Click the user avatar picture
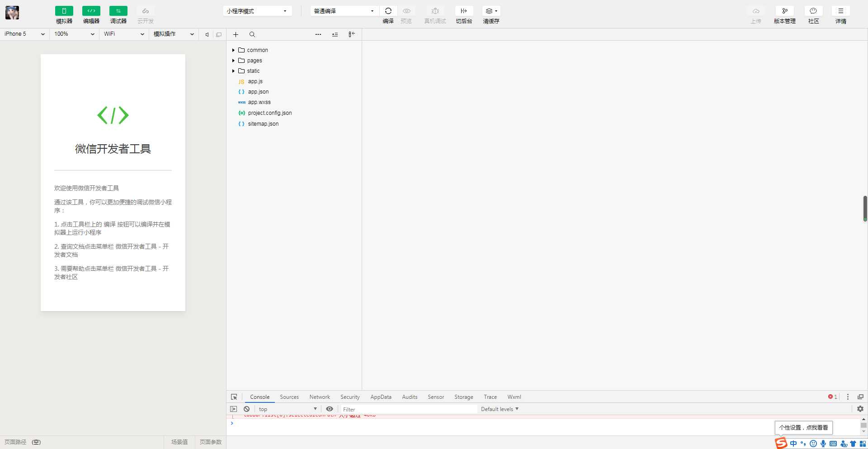Image resolution: width=868 pixels, height=449 pixels. click(x=12, y=13)
